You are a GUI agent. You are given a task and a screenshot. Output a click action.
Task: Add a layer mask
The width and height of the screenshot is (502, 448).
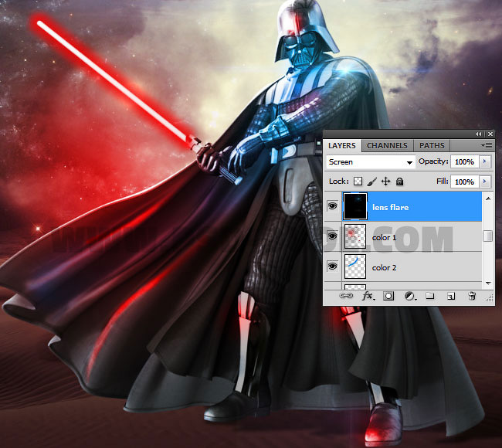[389, 296]
